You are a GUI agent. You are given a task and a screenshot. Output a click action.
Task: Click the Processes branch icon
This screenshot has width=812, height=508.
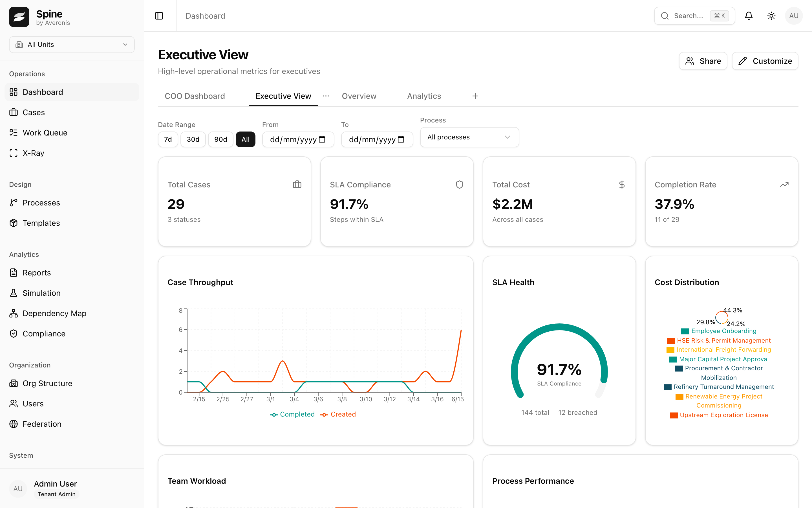click(14, 203)
